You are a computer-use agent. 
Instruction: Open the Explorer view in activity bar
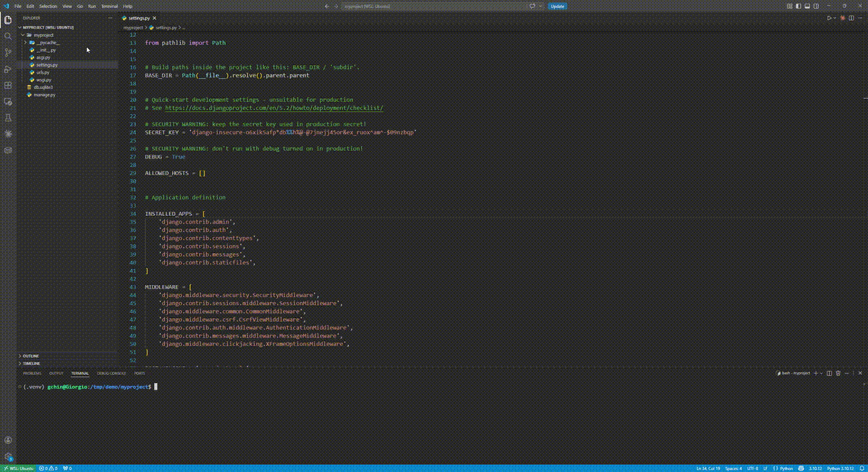point(8,20)
